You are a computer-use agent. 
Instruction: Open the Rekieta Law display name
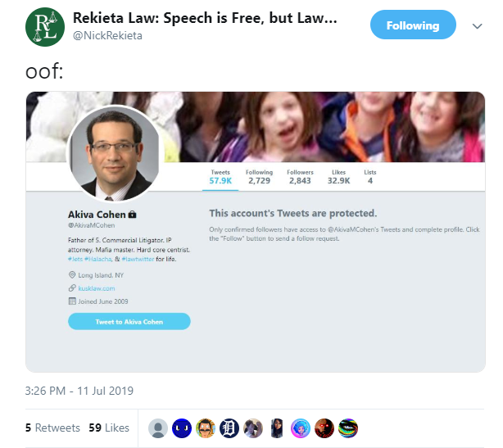click(205, 18)
